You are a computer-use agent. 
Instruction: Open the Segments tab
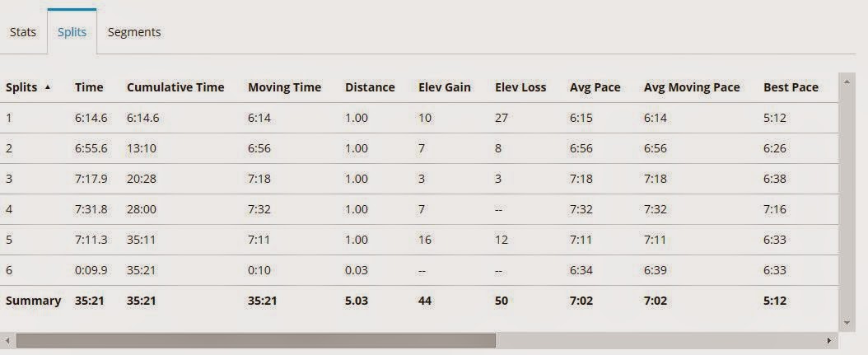(x=134, y=32)
